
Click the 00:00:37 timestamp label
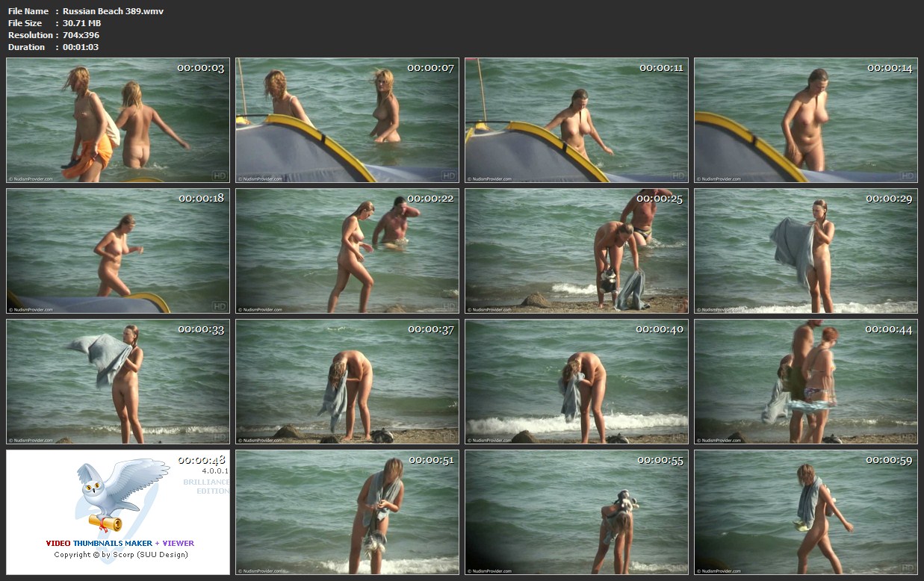coord(431,329)
